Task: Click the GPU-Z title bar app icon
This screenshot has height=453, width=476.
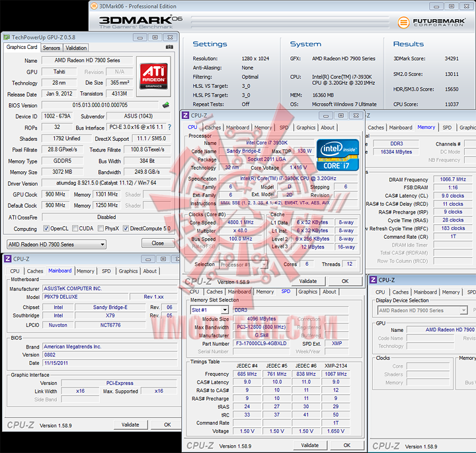Action: [7, 37]
